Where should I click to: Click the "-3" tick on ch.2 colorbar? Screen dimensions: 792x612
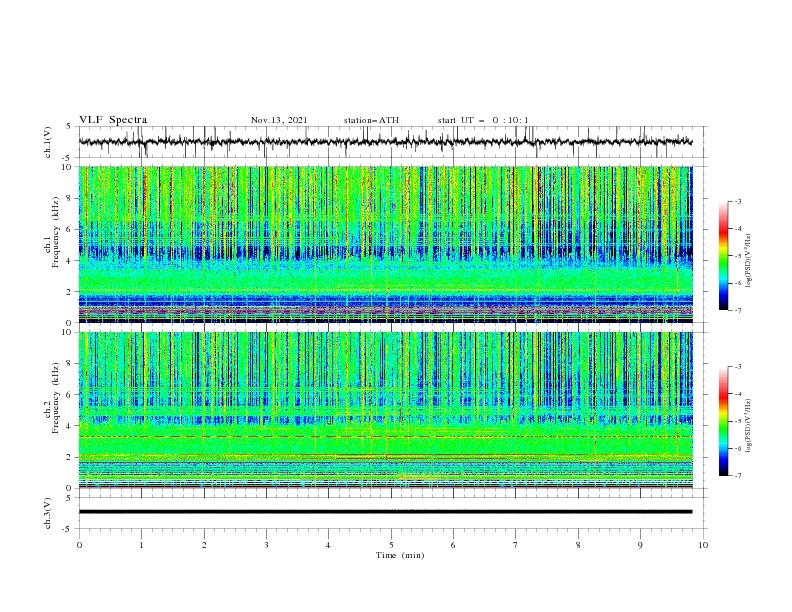(x=737, y=367)
